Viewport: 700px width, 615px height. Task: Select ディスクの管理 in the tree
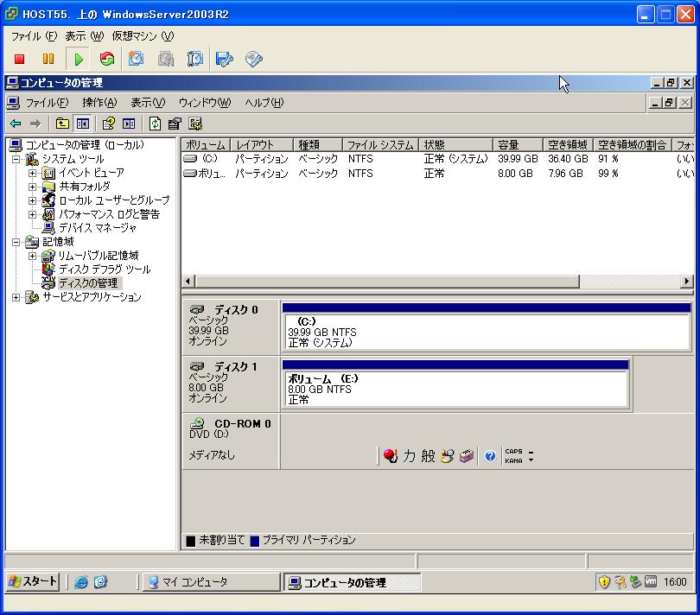88,283
